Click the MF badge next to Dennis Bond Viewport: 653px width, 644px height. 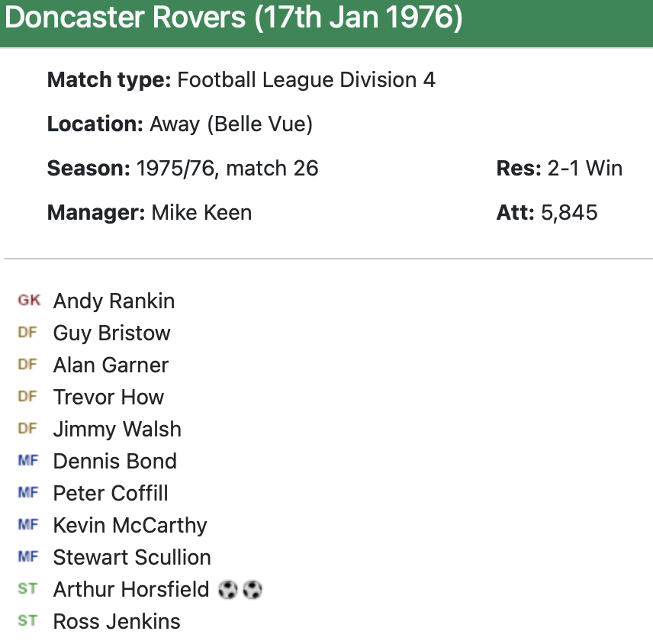point(28,461)
